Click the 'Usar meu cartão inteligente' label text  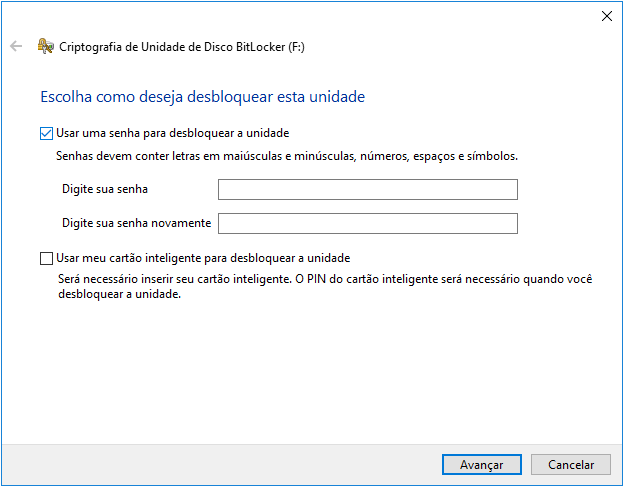(202, 258)
